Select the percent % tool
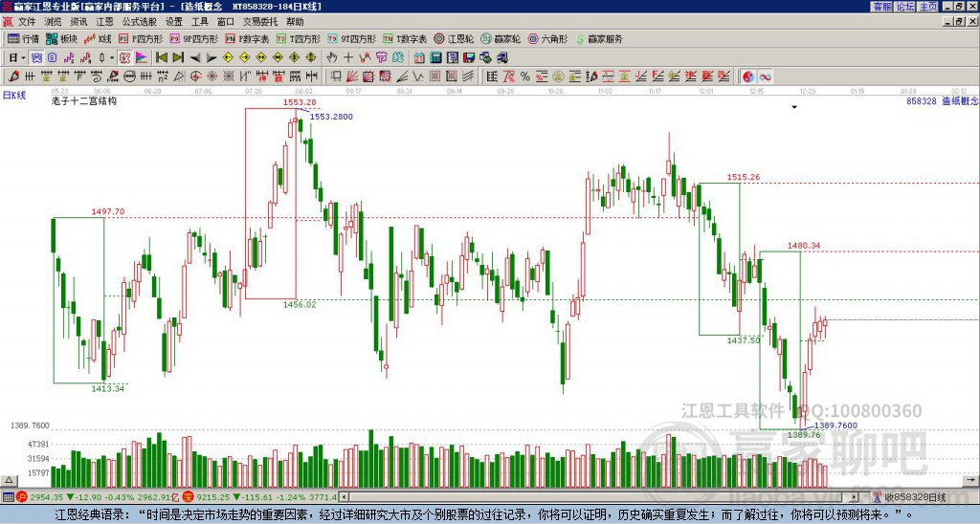The height and width of the screenshot is (524, 980). tap(525, 76)
